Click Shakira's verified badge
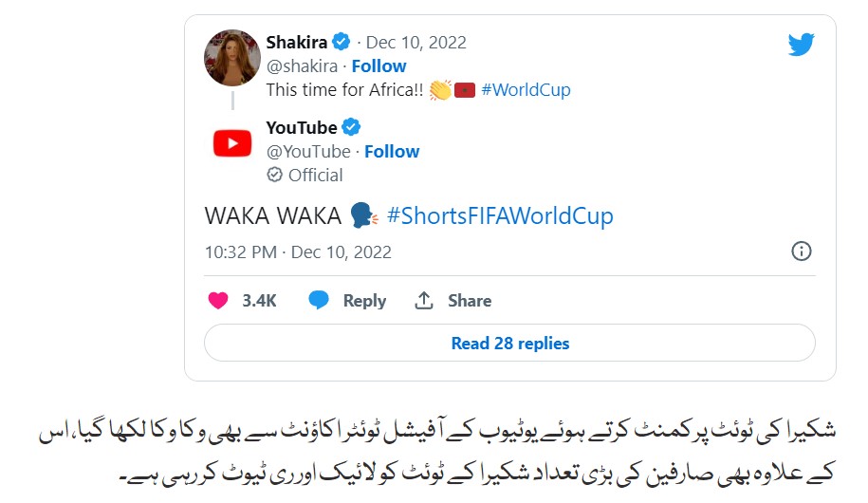This screenshot has height=503, width=868. [x=341, y=43]
